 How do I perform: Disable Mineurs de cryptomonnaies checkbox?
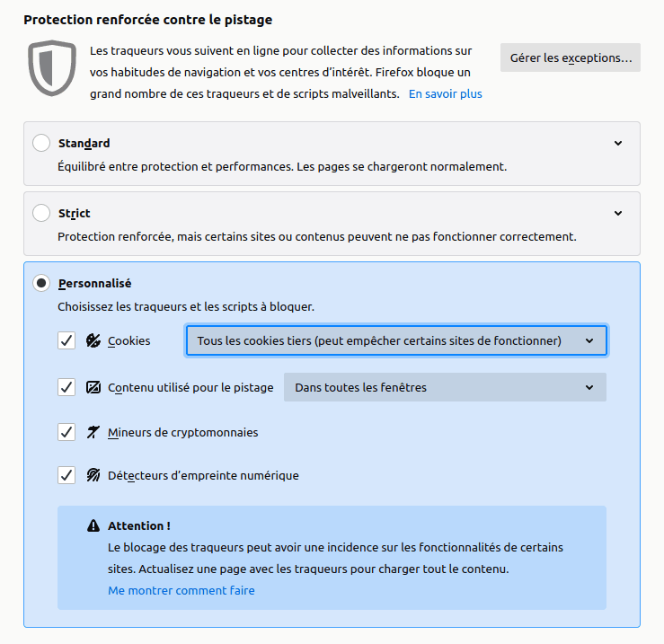tap(66, 433)
